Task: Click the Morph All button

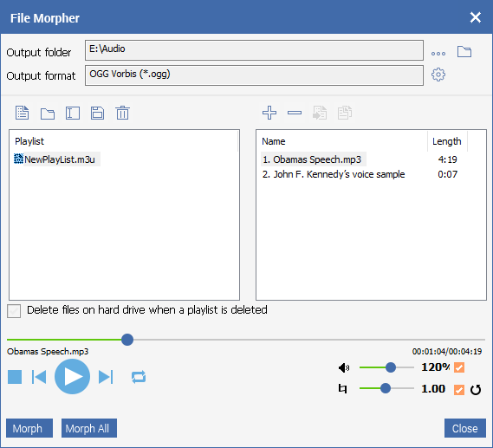Action: pos(89,428)
